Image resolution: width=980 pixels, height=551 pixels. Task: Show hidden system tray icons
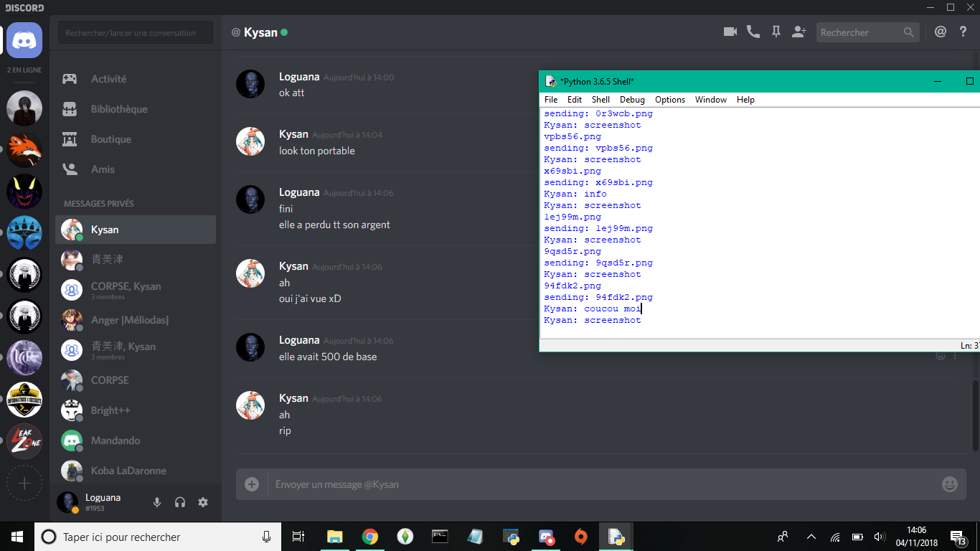[x=811, y=537]
